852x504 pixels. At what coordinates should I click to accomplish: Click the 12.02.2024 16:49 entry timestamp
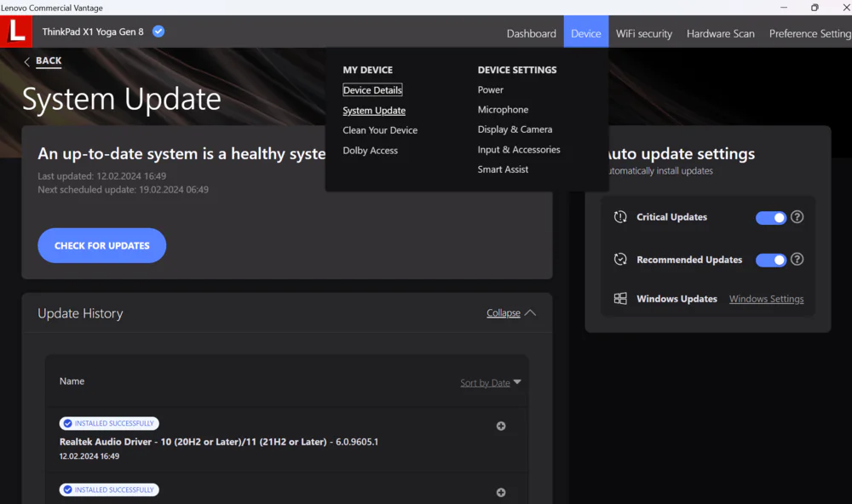(89, 456)
